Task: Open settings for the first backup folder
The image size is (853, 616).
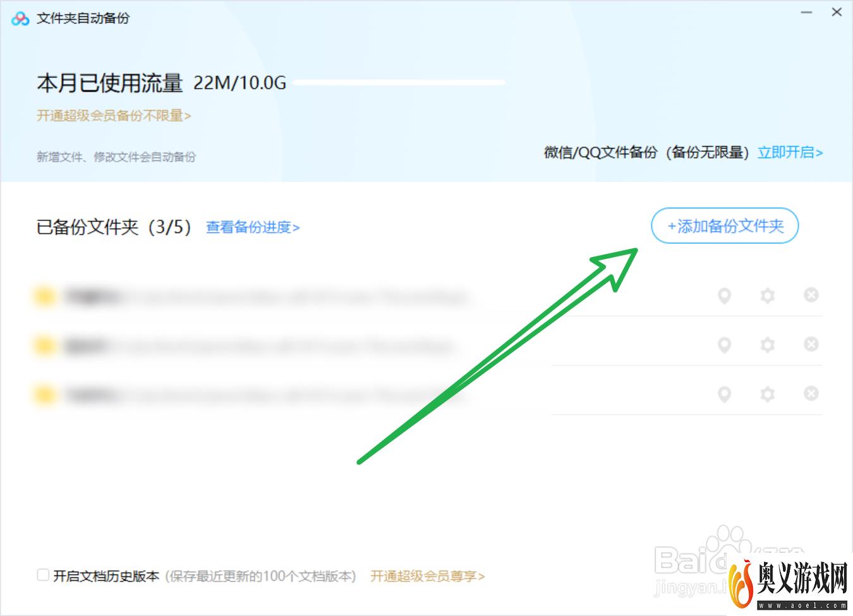Action: [767, 295]
